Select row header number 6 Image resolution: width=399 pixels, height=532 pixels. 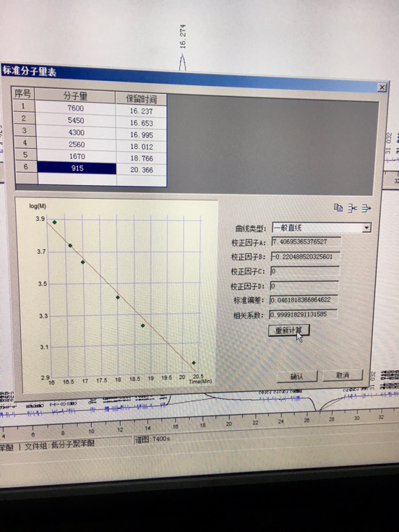point(26,167)
